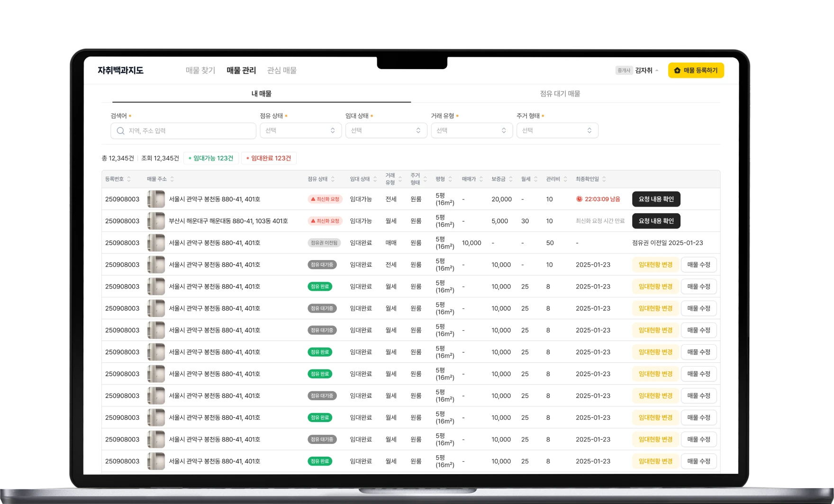Toggle the 임대가능 123건 filter chip
834x504 pixels.
pos(211,158)
